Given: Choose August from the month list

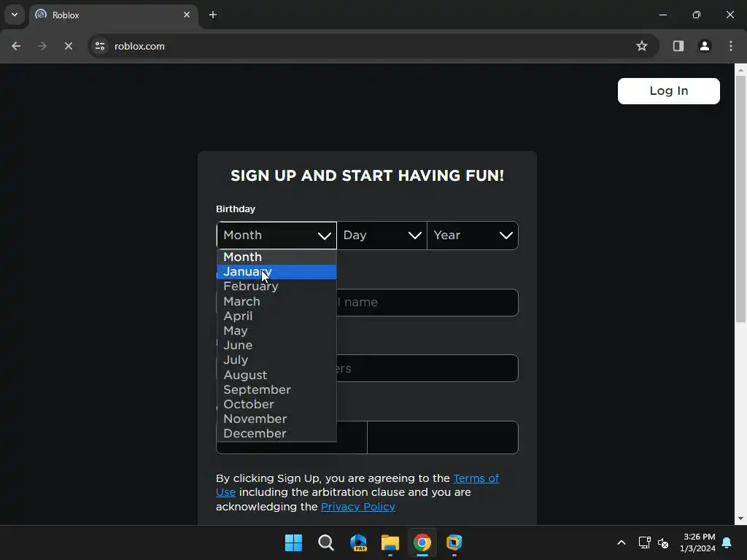Looking at the screenshot, I should (276, 376).
